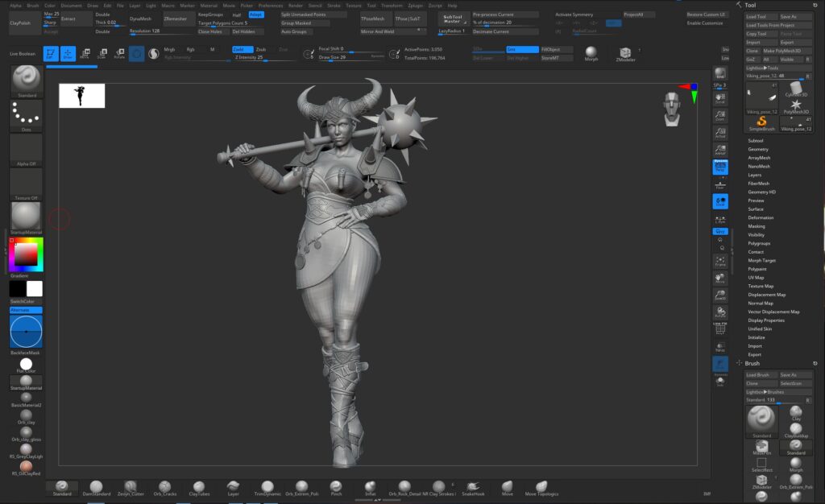This screenshot has height=504, width=825.
Task: Switch to Rotate gizmo icon
Action: point(119,53)
